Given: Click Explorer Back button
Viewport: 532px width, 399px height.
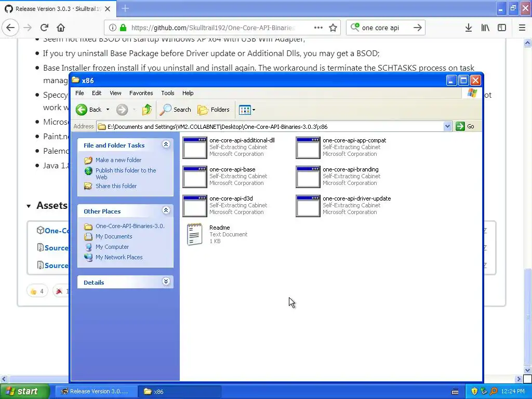Looking at the screenshot, I should point(88,110).
